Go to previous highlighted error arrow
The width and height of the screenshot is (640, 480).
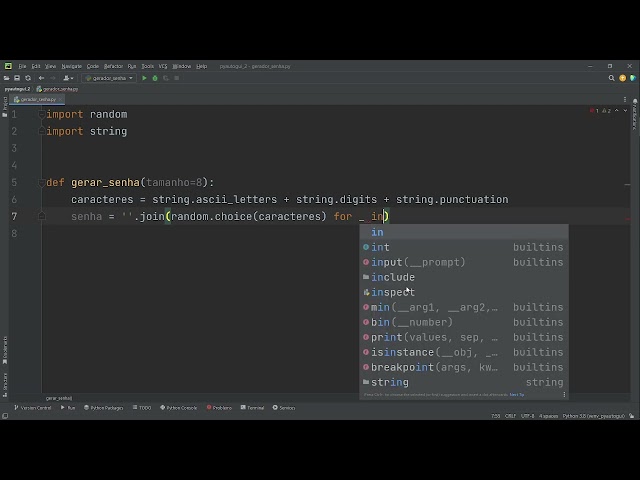point(617,111)
